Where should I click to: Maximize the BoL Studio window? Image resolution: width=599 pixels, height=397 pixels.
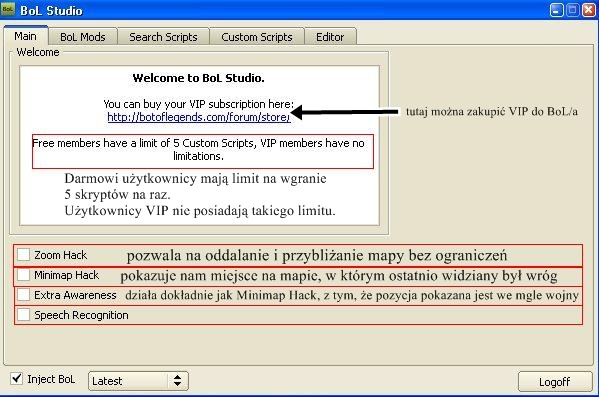572,10
